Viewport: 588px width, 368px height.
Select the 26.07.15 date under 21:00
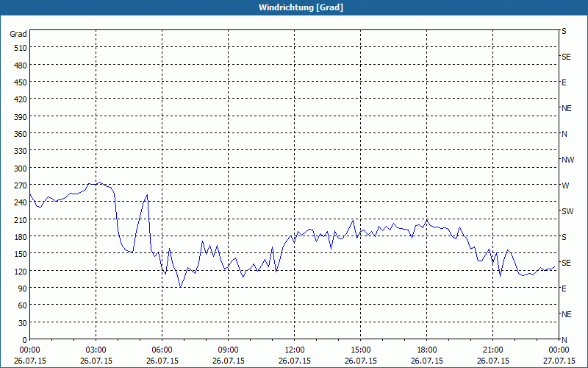(492, 361)
